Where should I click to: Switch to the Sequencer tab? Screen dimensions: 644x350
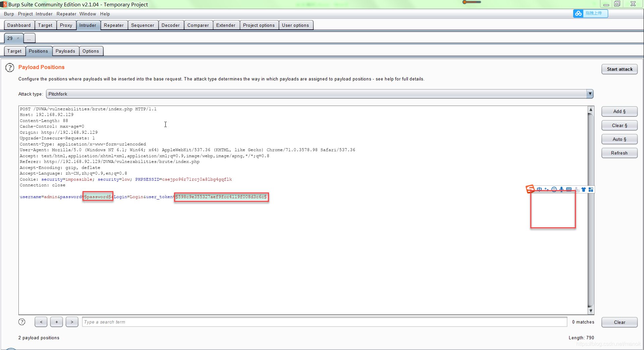pyautogui.click(x=143, y=25)
